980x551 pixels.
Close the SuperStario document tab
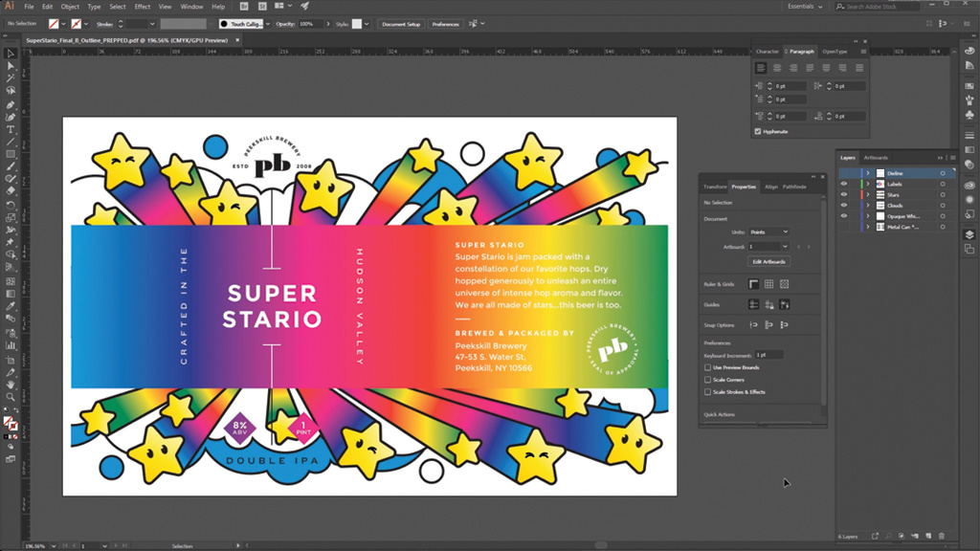pos(237,40)
